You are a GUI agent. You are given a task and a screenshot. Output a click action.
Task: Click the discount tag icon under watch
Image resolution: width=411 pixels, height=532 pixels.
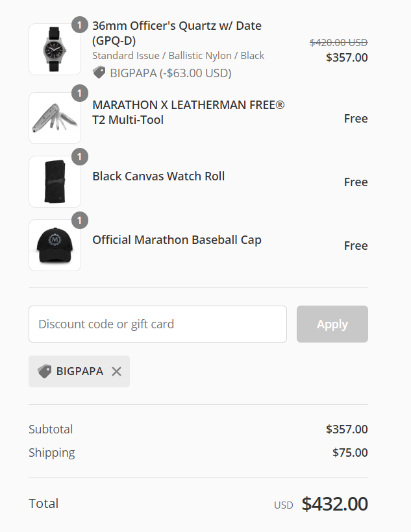point(99,73)
